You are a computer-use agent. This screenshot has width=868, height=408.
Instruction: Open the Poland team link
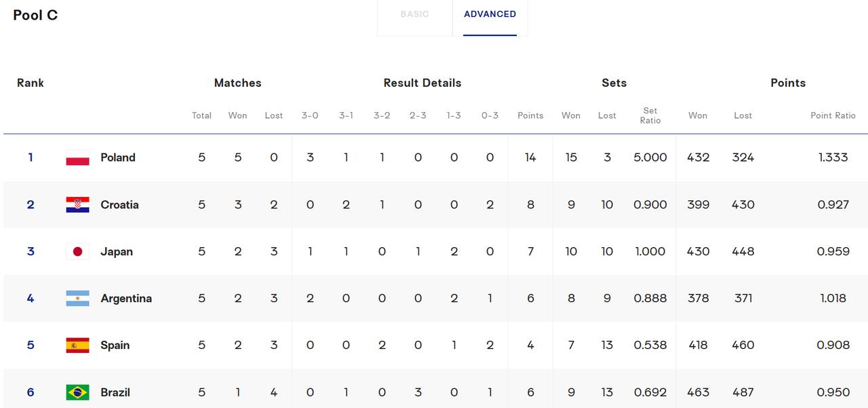coord(118,157)
